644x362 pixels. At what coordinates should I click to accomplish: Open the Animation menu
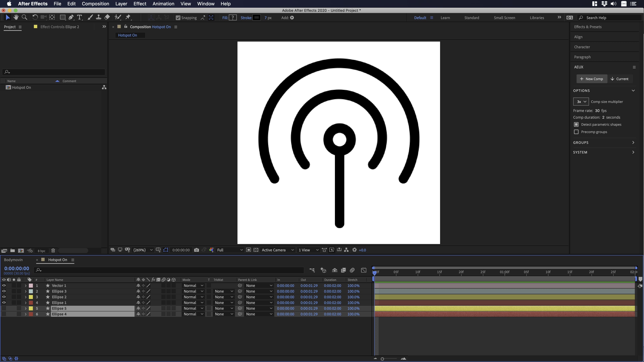[163, 4]
